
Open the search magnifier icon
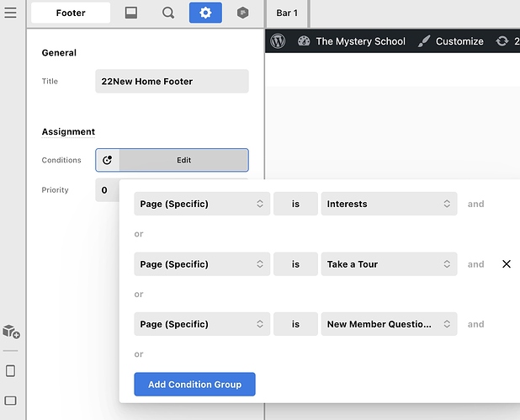[x=168, y=13]
